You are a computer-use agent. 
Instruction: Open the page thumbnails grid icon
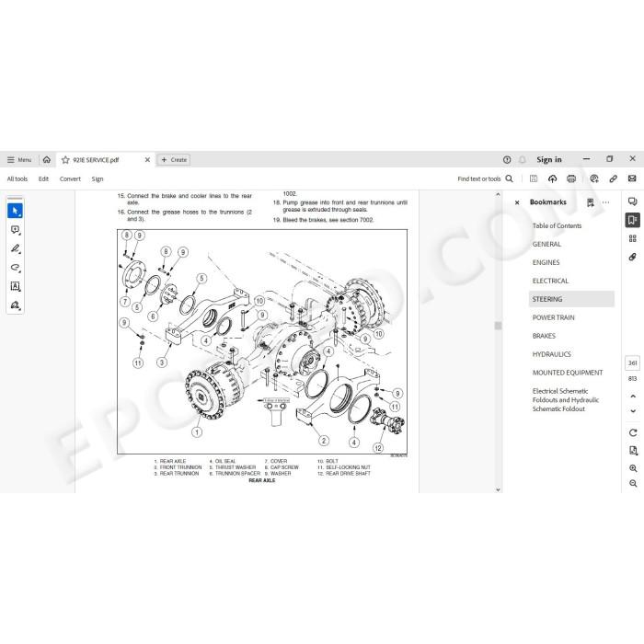click(x=633, y=238)
